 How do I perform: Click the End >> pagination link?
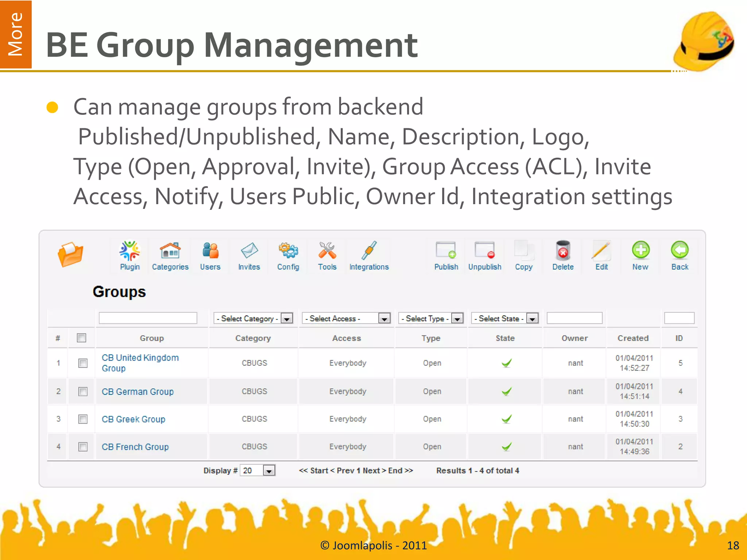[400, 471]
